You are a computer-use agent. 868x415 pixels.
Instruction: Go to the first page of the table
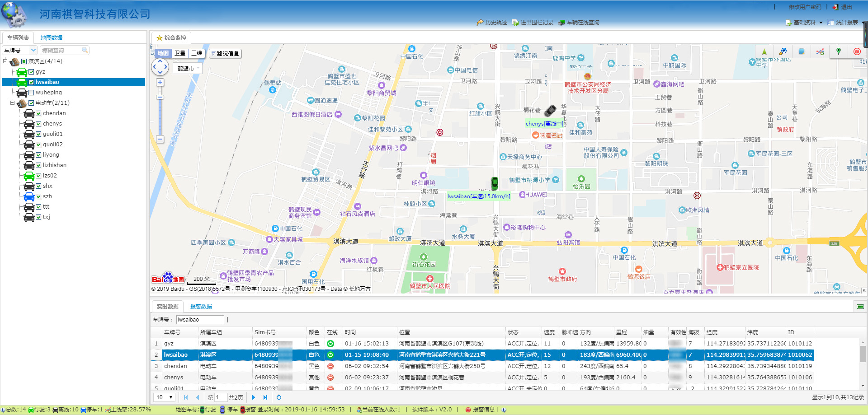click(x=186, y=397)
